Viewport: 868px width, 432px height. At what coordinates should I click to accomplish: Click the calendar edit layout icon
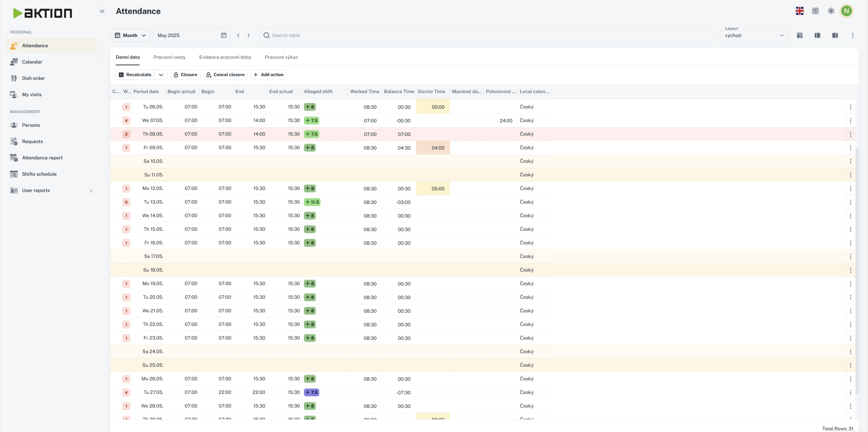799,35
